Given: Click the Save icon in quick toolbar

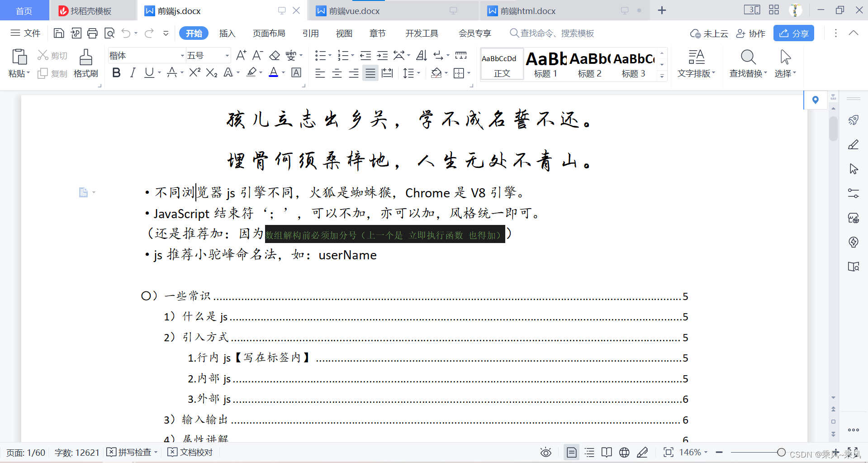Looking at the screenshot, I should (x=59, y=33).
